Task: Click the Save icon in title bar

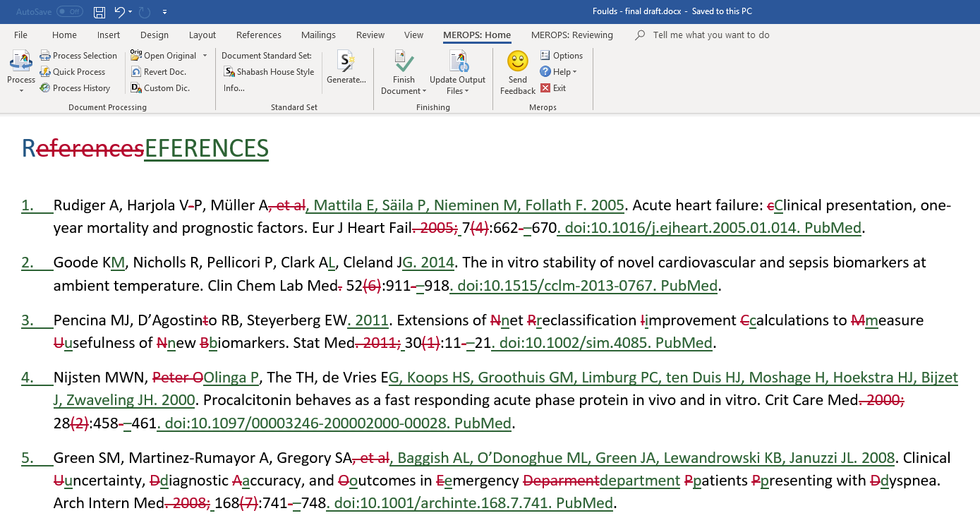Action: (x=99, y=12)
